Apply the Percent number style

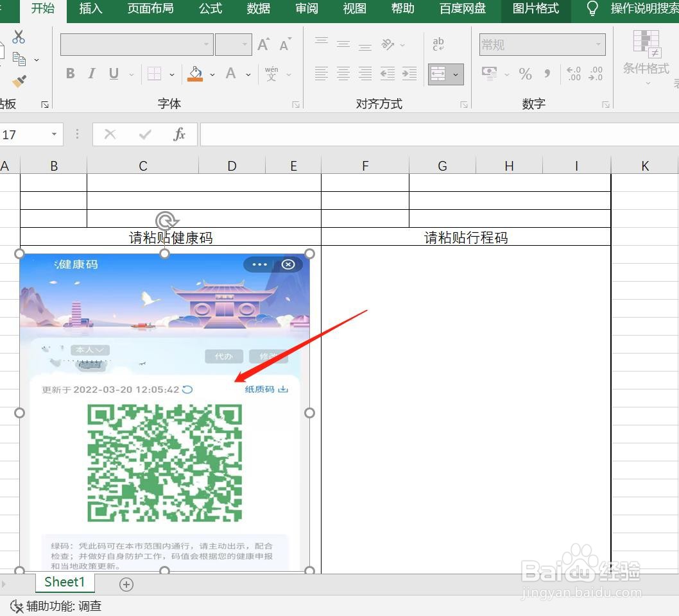[x=525, y=74]
